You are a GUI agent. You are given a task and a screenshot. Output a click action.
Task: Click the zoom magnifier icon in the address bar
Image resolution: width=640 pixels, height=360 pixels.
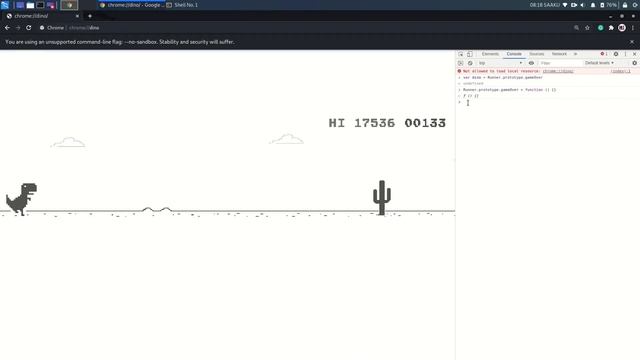[576, 28]
